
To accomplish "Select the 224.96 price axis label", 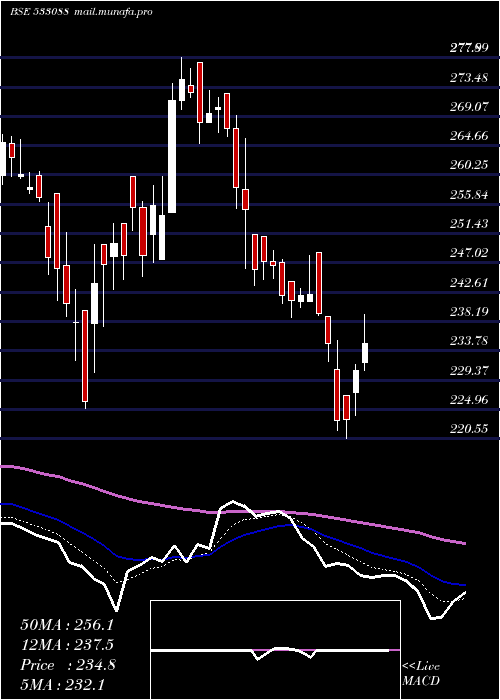I will 469,399.
